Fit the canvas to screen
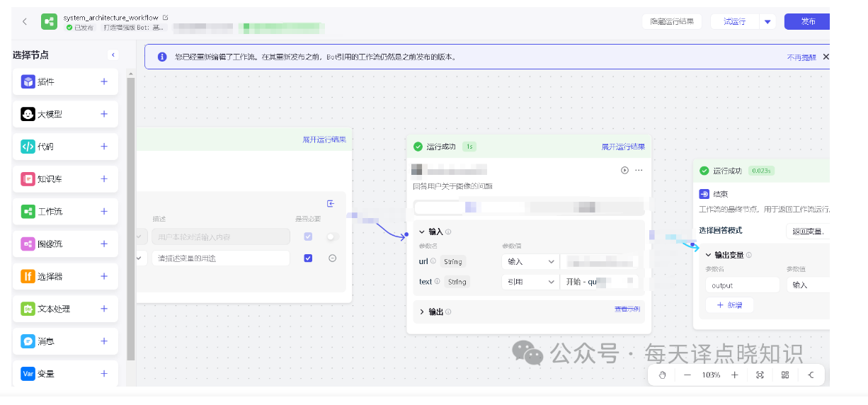Screen dimensions: 868x405 [760, 375]
